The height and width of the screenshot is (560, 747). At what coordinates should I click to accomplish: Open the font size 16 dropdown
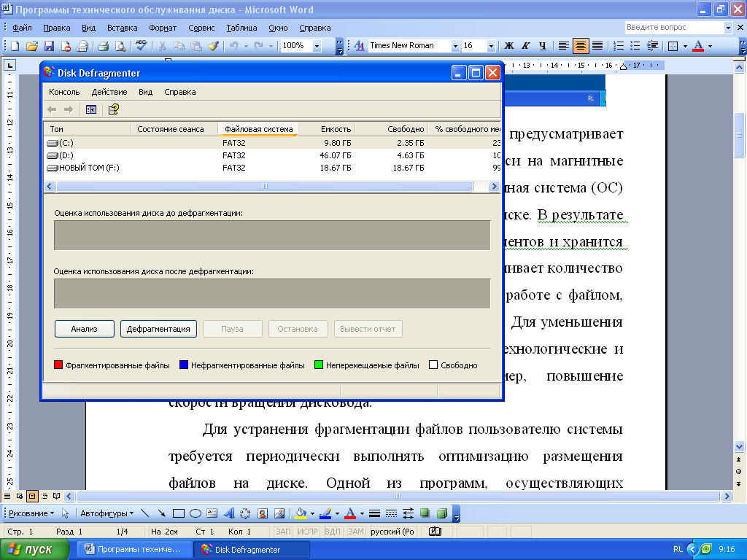pyautogui.click(x=491, y=46)
